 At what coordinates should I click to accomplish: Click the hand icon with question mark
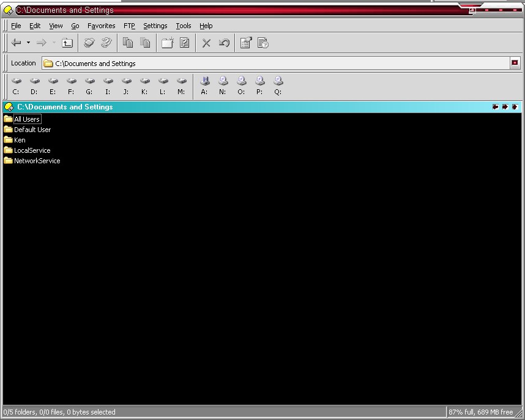pos(106,43)
